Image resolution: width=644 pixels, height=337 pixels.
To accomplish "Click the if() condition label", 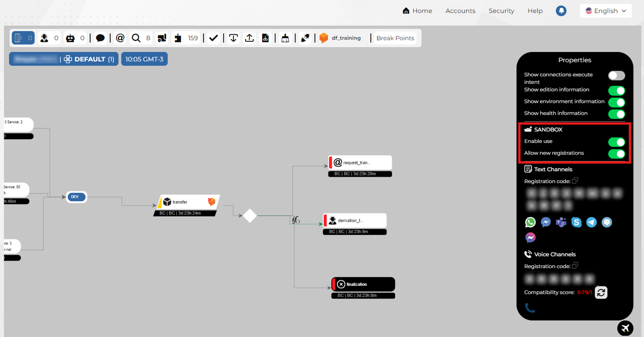I will click(296, 220).
